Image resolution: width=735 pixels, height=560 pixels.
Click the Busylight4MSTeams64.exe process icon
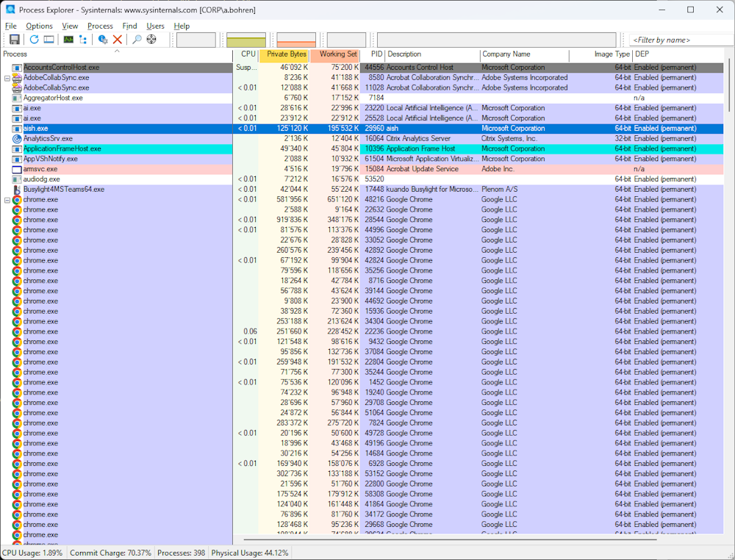(17, 190)
